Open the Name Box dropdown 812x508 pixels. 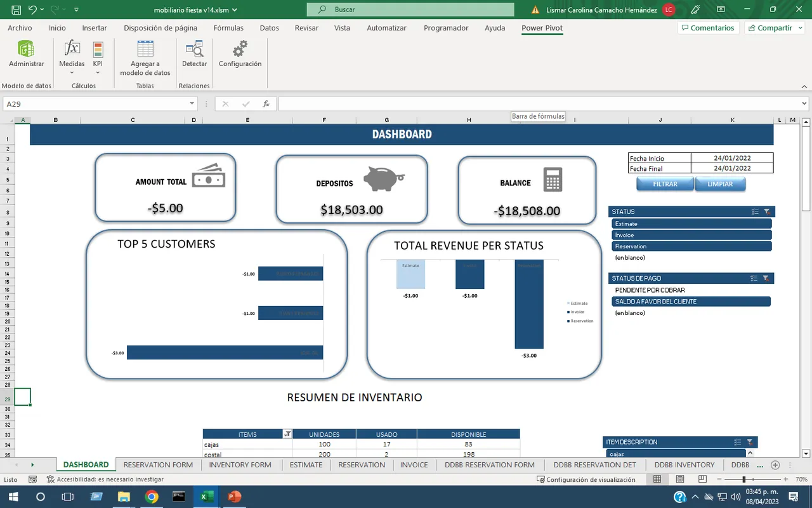(192, 104)
